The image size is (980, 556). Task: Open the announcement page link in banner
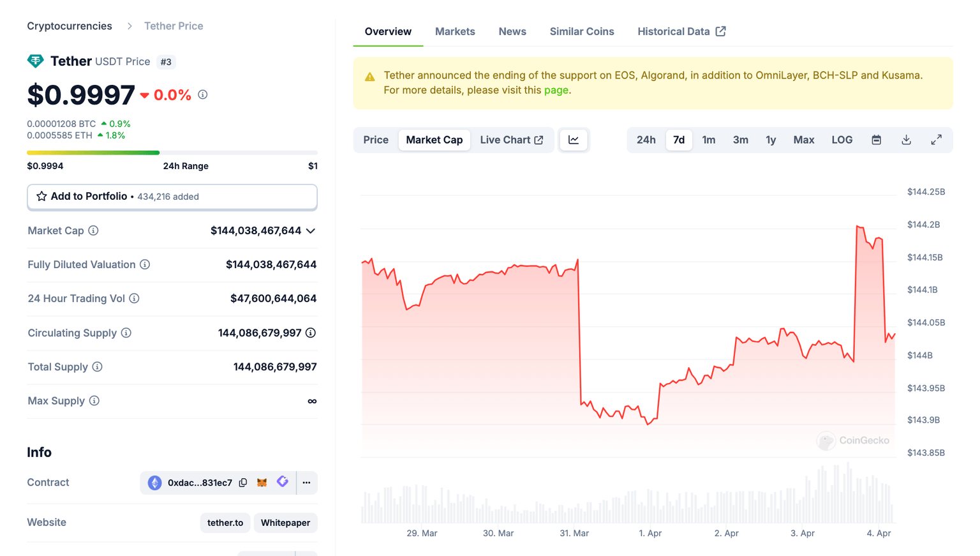pyautogui.click(x=554, y=90)
